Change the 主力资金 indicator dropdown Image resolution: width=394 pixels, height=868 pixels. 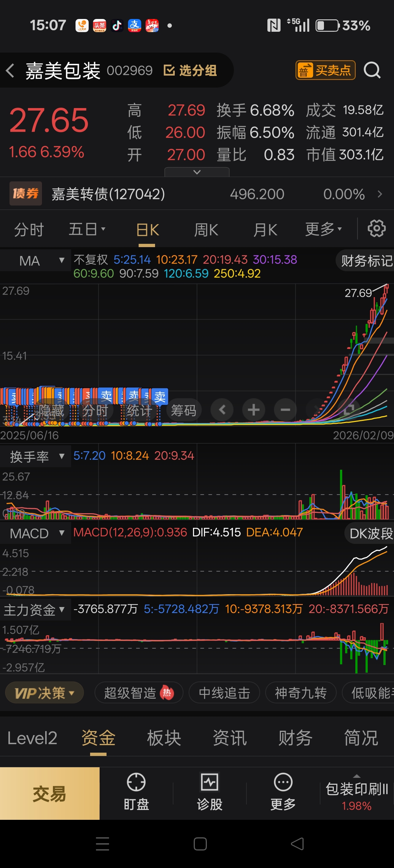click(35, 610)
